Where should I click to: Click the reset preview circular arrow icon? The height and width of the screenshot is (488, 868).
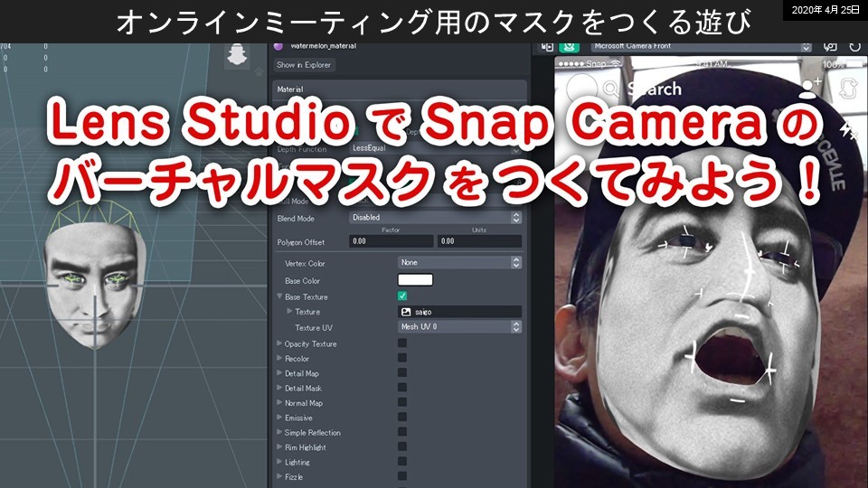click(855, 47)
